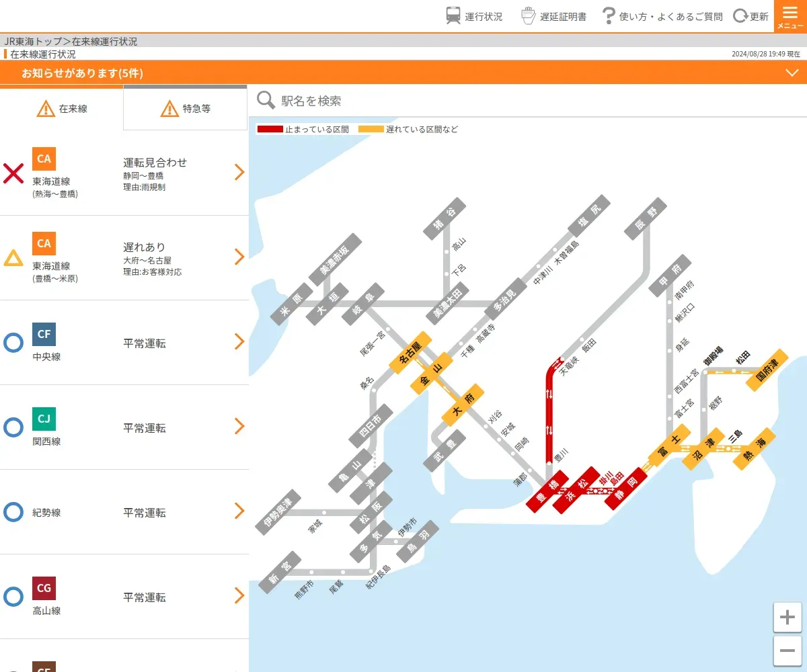The height and width of the screenshot is (672, 807).
Task: Zoom out the map with minus button
Action: [x=787, y=650]
